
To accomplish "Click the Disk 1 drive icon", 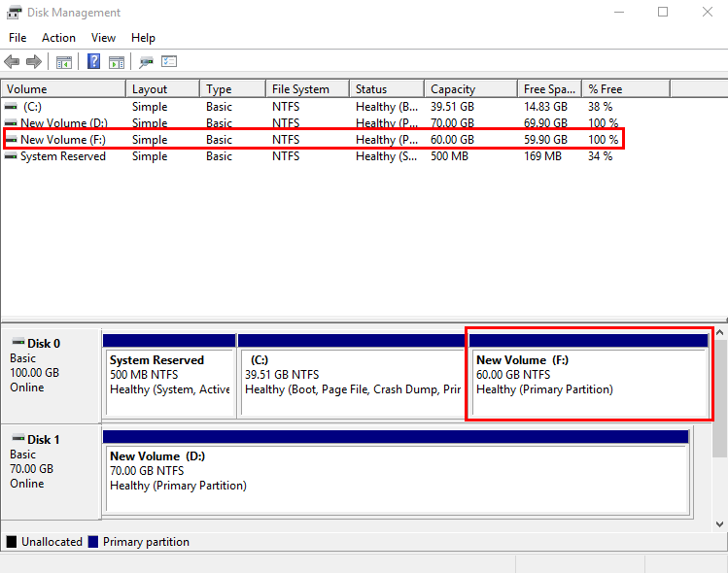I will pyautogui.click(x=18, y=438).
